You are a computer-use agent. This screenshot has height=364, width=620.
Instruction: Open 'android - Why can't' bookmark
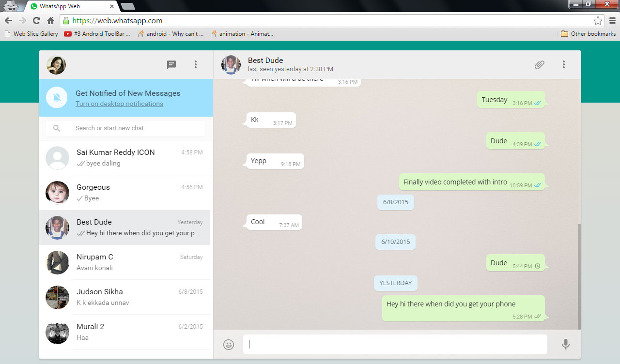[170, 34]
